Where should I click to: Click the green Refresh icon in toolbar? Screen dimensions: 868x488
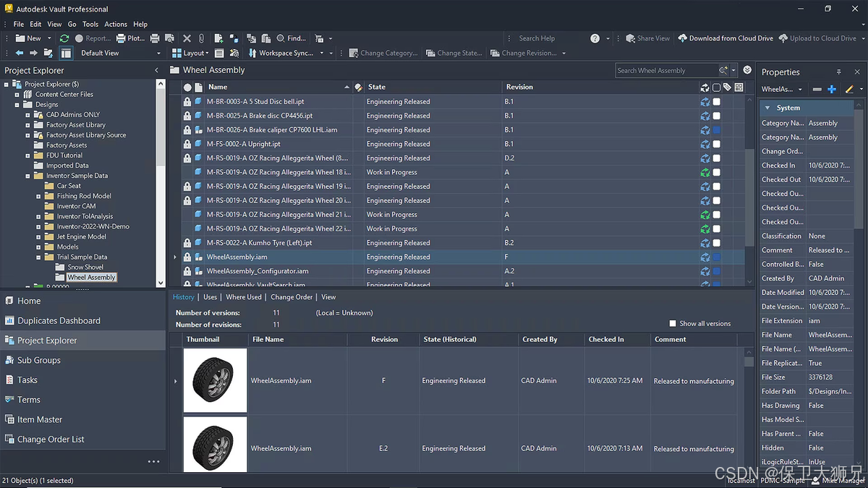click(64, 38)
